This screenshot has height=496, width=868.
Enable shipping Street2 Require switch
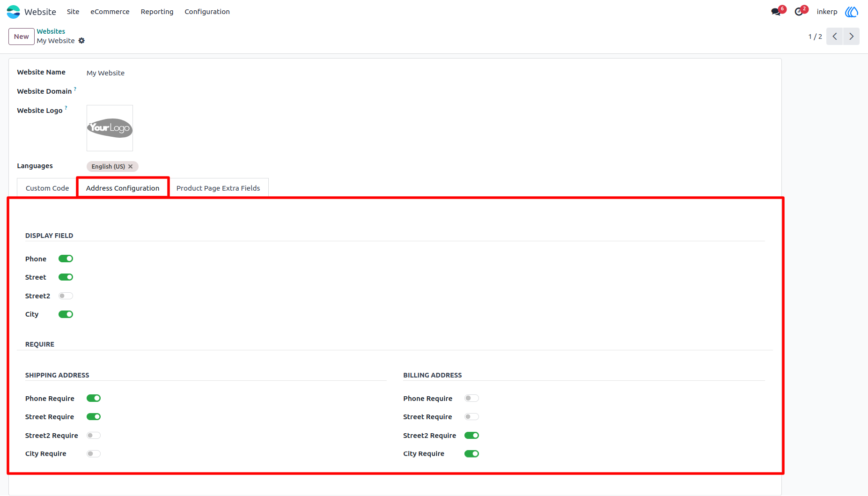(x=94, y=436)
